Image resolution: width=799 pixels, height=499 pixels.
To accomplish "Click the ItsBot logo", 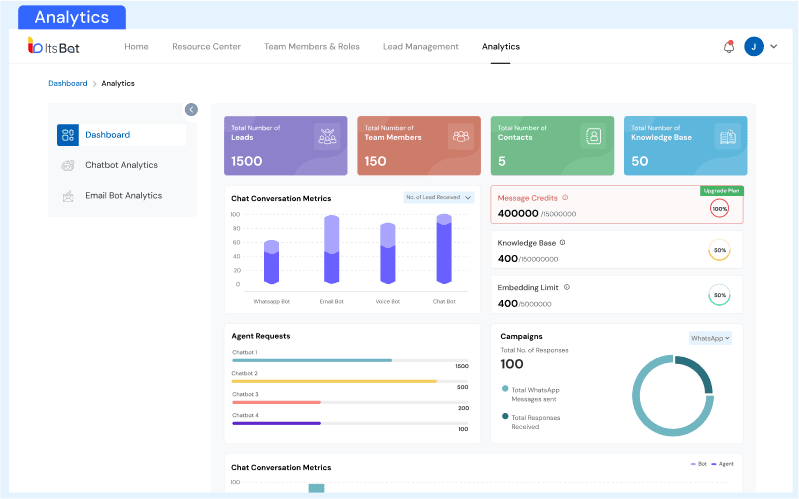I will [x=54, y=46].
